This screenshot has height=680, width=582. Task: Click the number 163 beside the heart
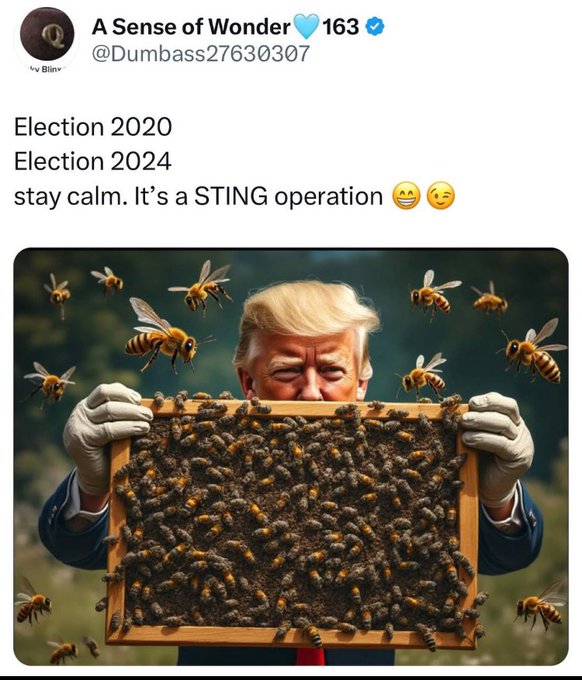pos(341,27)
